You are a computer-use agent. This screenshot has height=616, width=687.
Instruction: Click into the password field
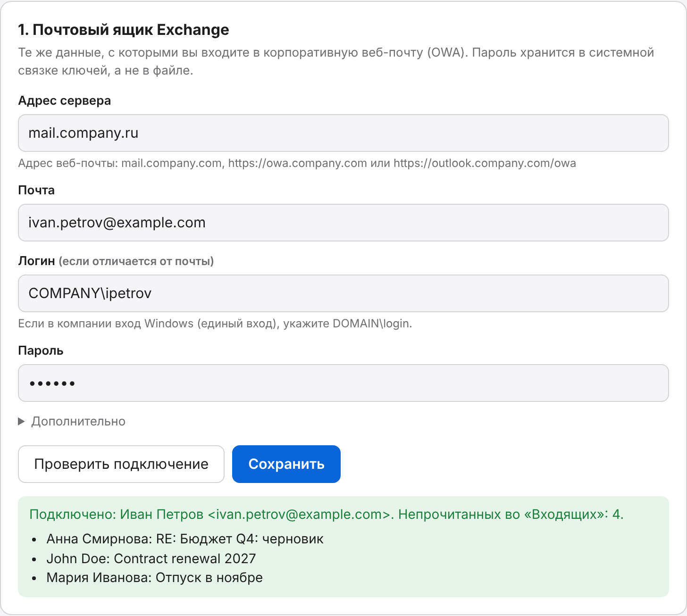click(343, 383)
